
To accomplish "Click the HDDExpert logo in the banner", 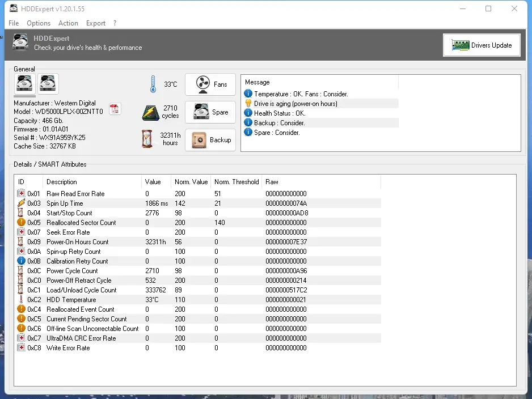I will tap(20, 43).
